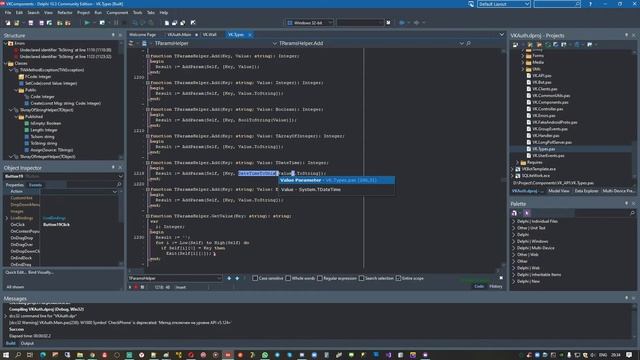Screen dimensions: 640x360
Task: Click the Palette category icon button
Action: (514, 213)
